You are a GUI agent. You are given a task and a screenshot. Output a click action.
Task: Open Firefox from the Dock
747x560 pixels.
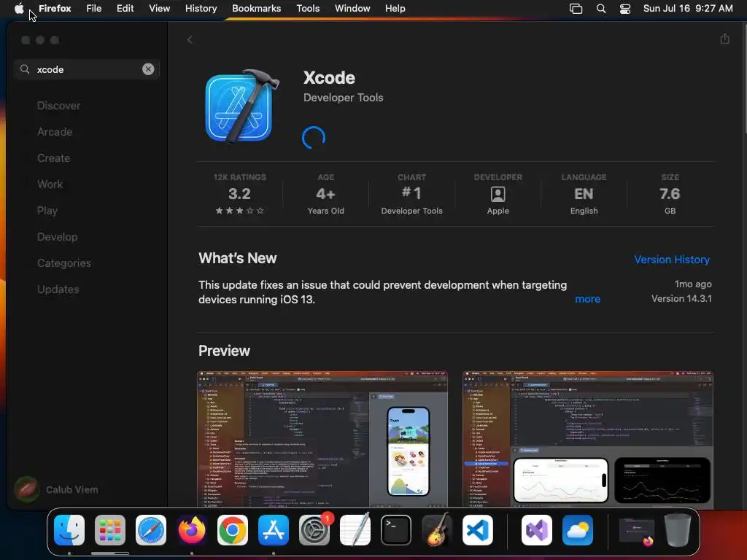point(192,530)
